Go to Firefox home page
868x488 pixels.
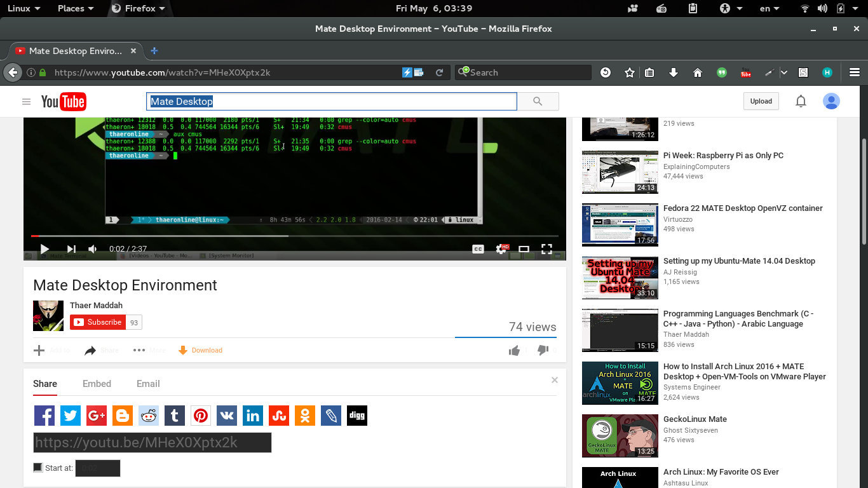tap(698, 72)
